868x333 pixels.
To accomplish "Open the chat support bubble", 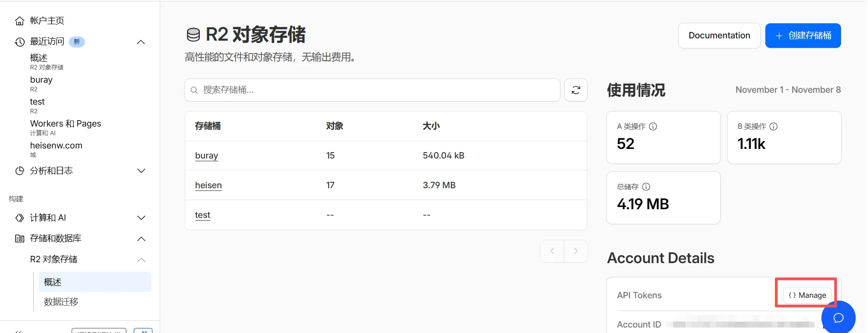I will [x=838, y=317].
